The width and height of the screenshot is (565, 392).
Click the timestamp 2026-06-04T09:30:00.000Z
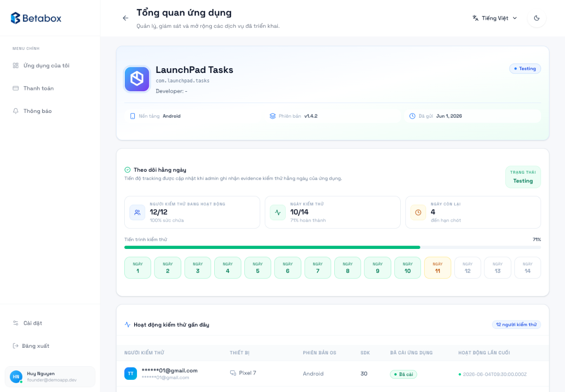[x=495, y=374]
